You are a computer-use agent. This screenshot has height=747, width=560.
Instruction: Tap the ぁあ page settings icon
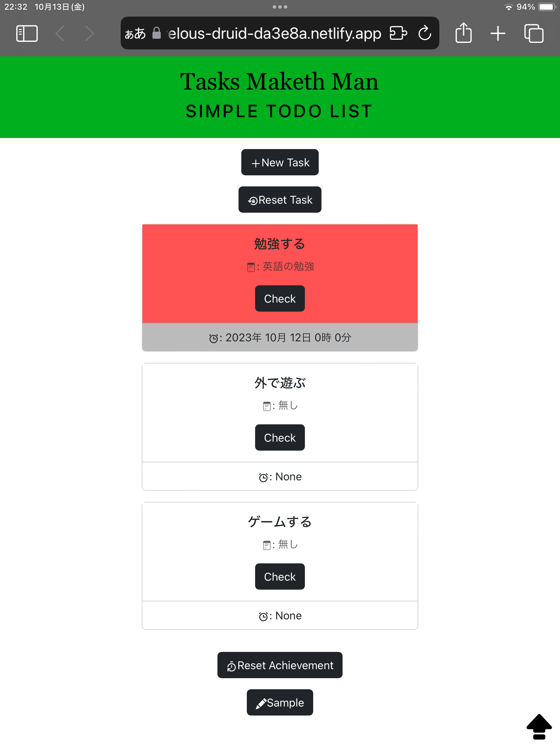coord(136,33)
